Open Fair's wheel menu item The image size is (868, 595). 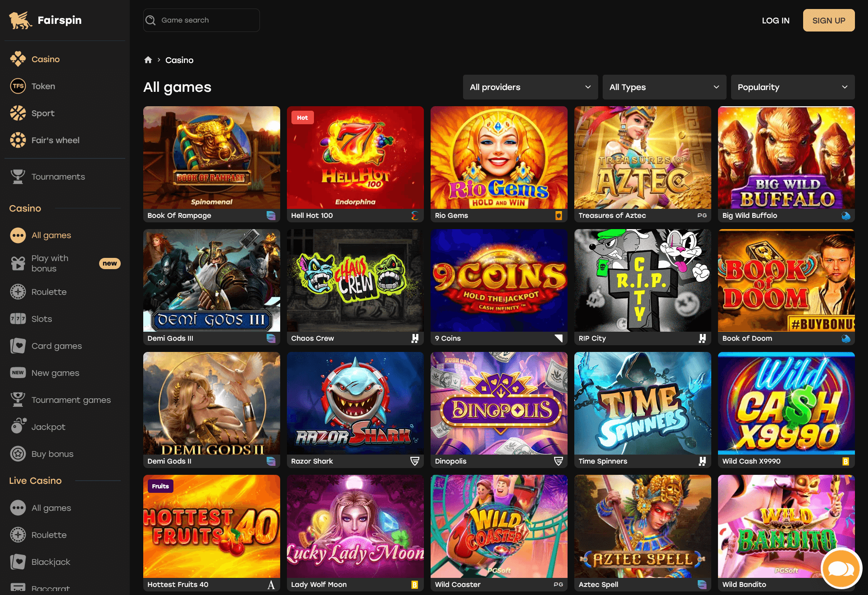[x=55, y=140]
